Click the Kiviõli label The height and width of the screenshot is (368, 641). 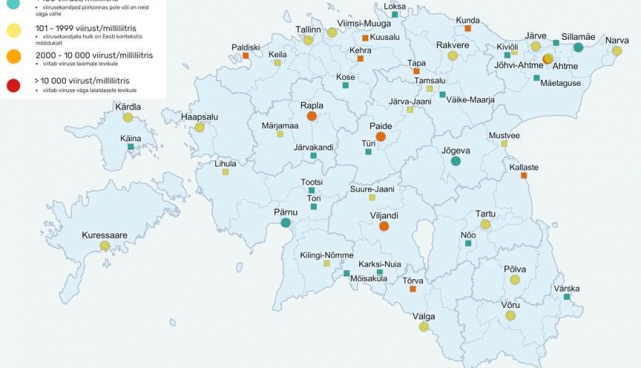(x=507, y=47)
